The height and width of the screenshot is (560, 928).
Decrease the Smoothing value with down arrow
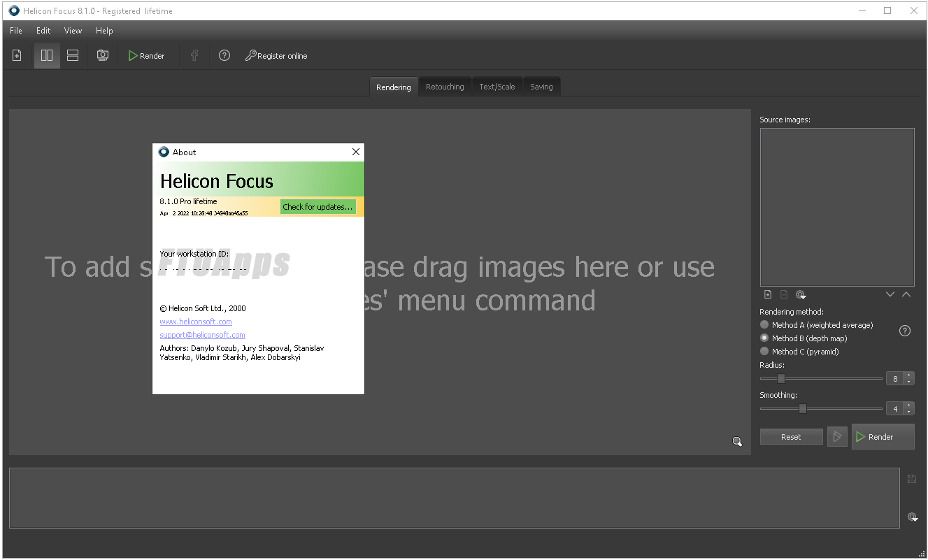(x=909, y=412)
